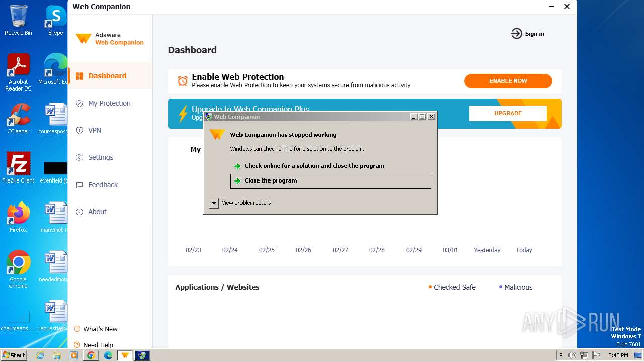This screenshot has width=644, height=362.
Task: Open Firefox desktop shortcut
Action: [x=18, y=217]
